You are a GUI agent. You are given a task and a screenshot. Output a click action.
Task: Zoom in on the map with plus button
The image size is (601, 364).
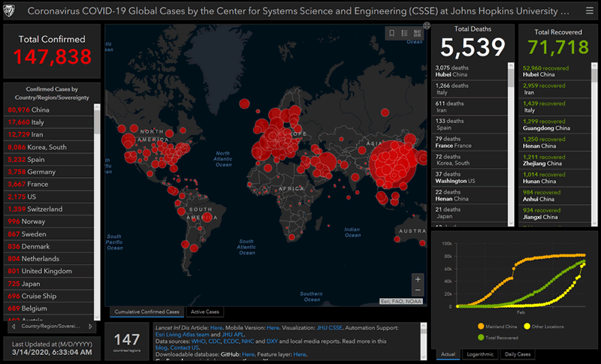[418, 279]
